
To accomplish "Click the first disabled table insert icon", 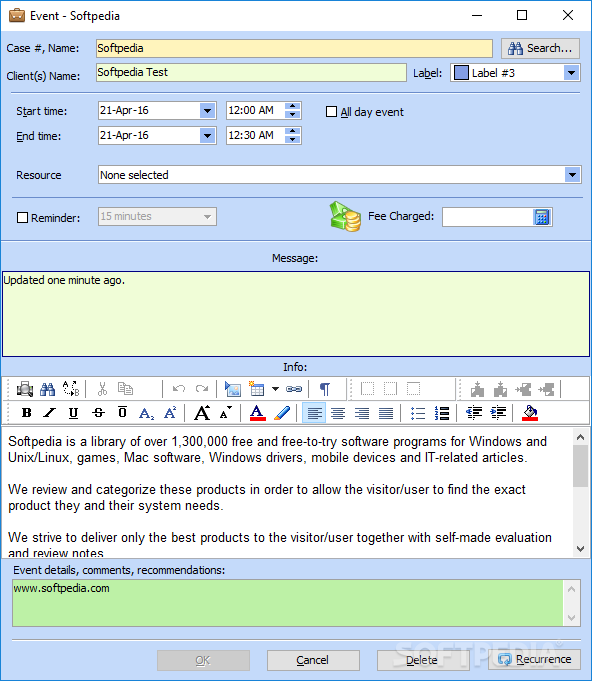I will point(477,389).
